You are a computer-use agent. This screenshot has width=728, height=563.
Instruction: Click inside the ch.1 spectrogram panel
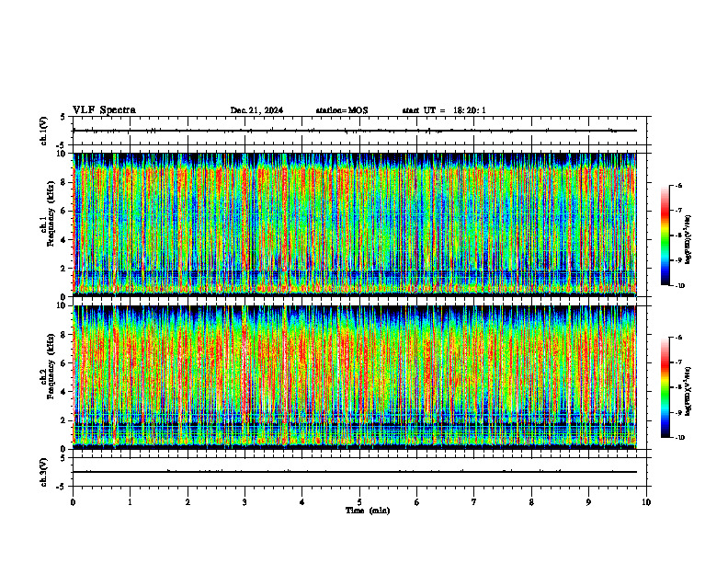tap(355, 224)
